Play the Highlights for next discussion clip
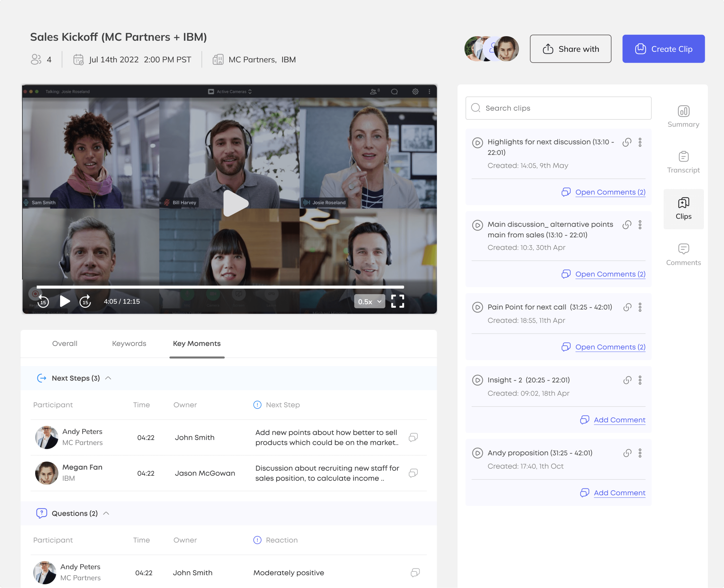This screenshot has width=724, height=588. click(477, 143)
